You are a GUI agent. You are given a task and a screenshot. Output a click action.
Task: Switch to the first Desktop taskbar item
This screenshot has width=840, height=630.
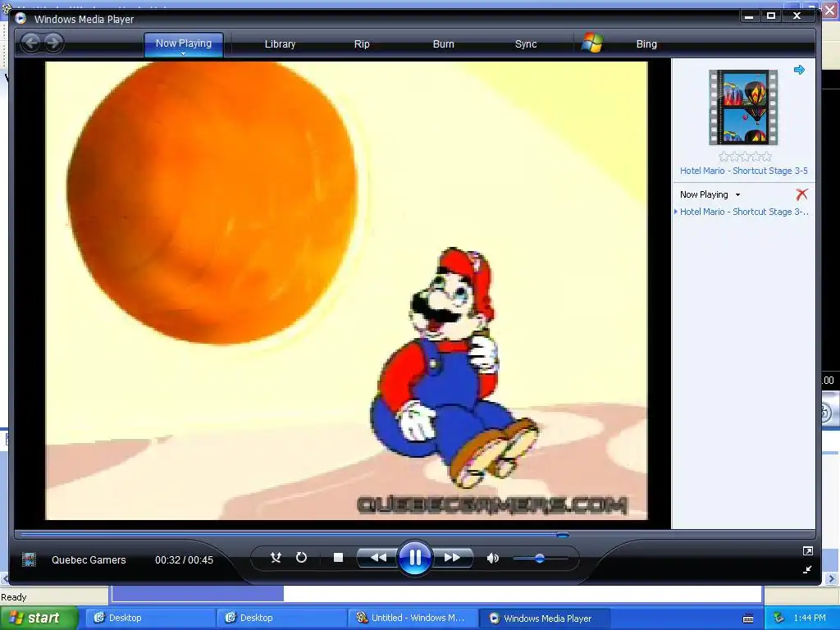[x=150, y=618]
